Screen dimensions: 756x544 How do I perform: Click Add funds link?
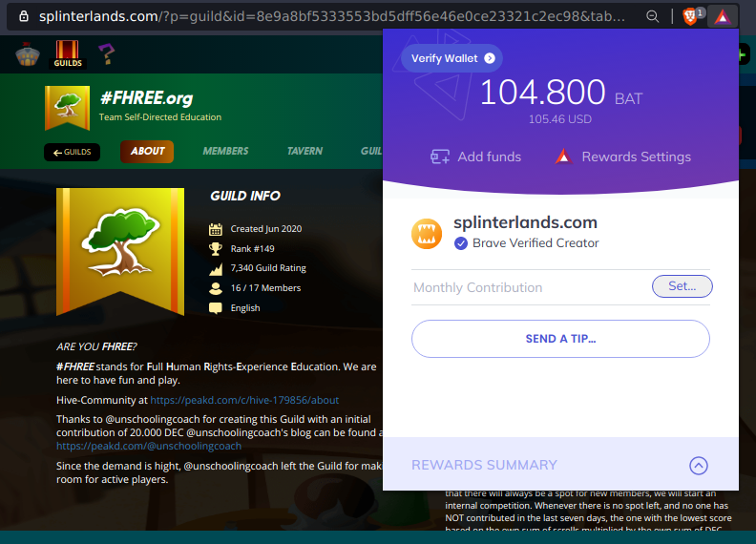(475, 157)
